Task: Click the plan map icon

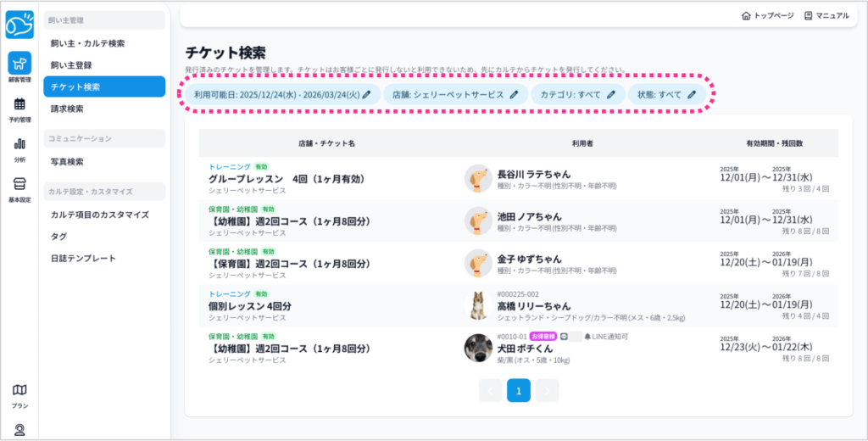Action: point(19,390)
